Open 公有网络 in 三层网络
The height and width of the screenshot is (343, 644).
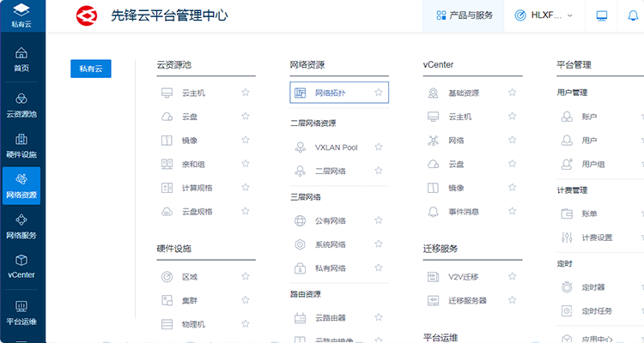pyautogui.click(x=330, y=220)
